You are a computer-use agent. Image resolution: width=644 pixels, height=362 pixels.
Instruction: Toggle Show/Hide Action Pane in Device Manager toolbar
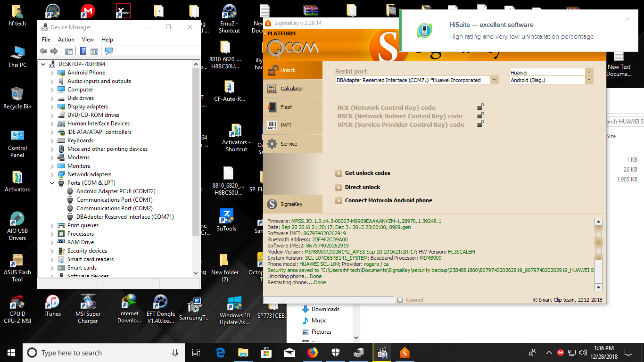94,51
